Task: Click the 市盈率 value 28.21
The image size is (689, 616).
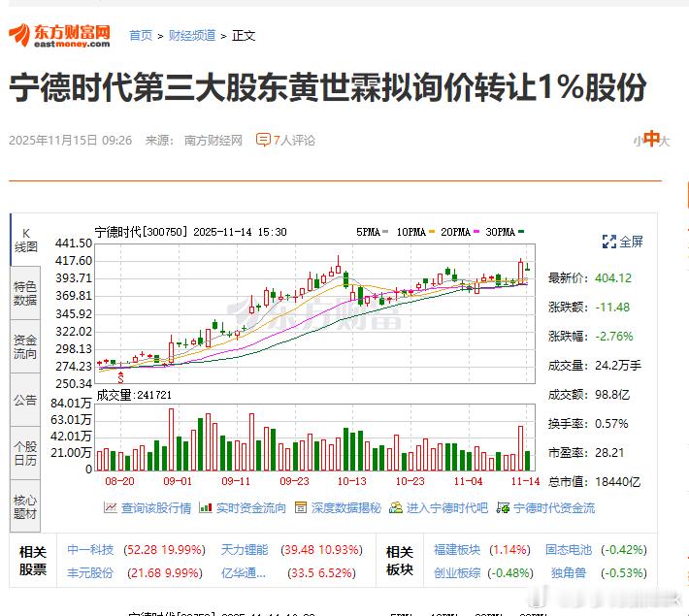Action: click(x=609, y=453)
